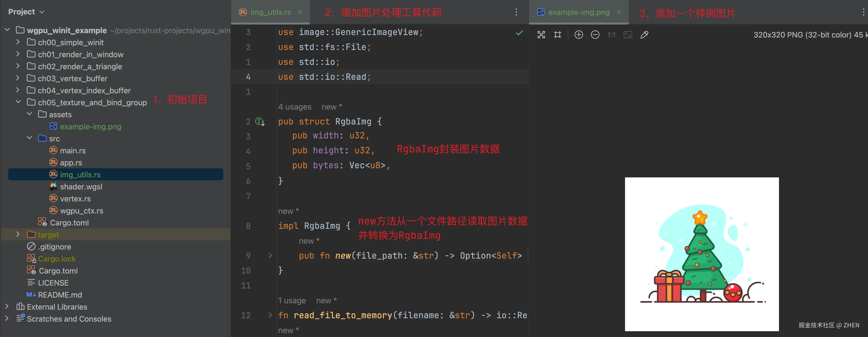Open code editor tab options menu
The image size is (868, 337).
pyautogui.click(x=516, y=12)
